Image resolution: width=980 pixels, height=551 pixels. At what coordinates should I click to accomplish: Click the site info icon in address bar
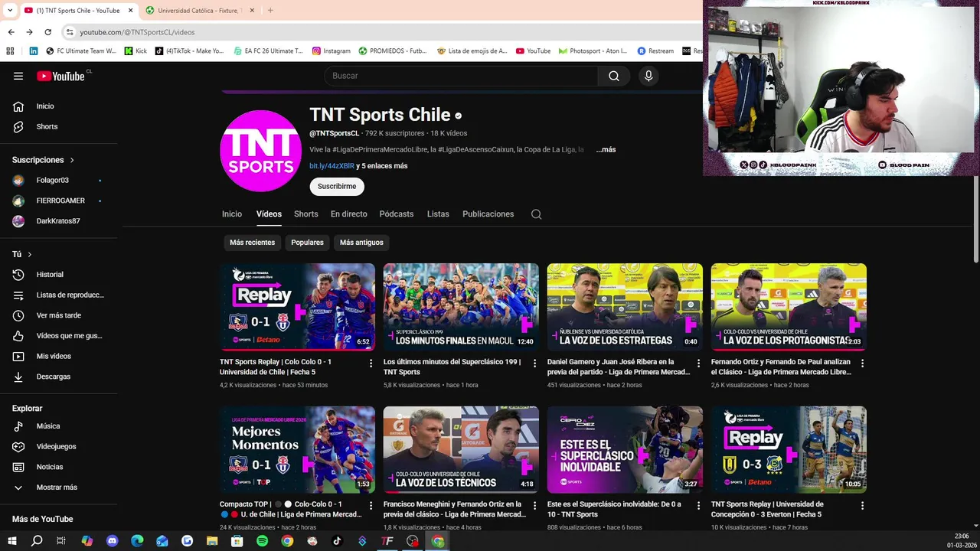coord(70,32)
